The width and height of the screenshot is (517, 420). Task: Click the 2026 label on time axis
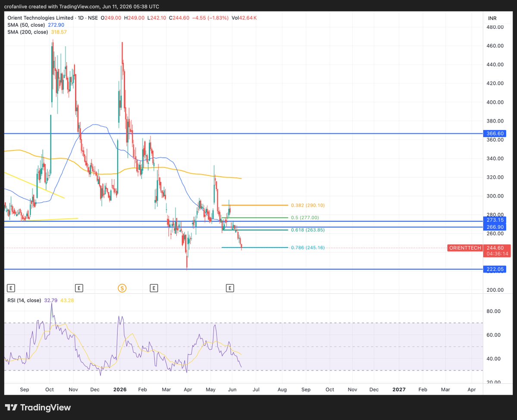120,389
